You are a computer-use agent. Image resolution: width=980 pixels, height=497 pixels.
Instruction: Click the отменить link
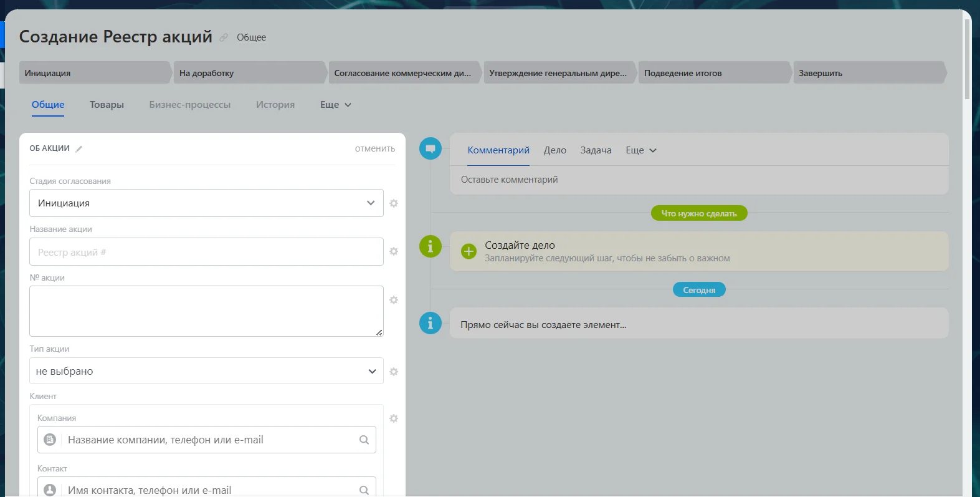374,149
